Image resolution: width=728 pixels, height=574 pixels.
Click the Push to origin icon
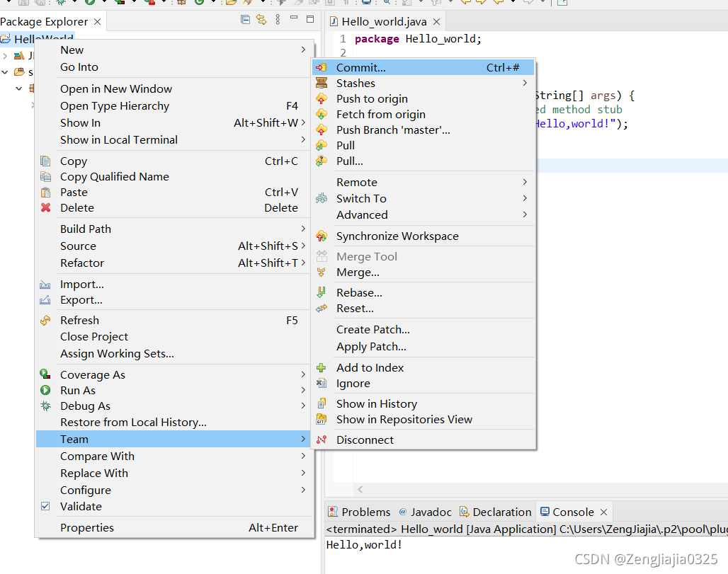(322, 99)
